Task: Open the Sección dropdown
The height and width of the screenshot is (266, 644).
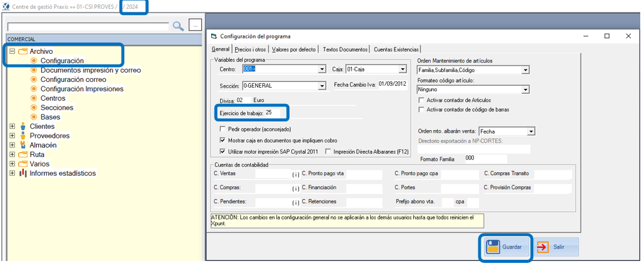Action: pos(322,86)
